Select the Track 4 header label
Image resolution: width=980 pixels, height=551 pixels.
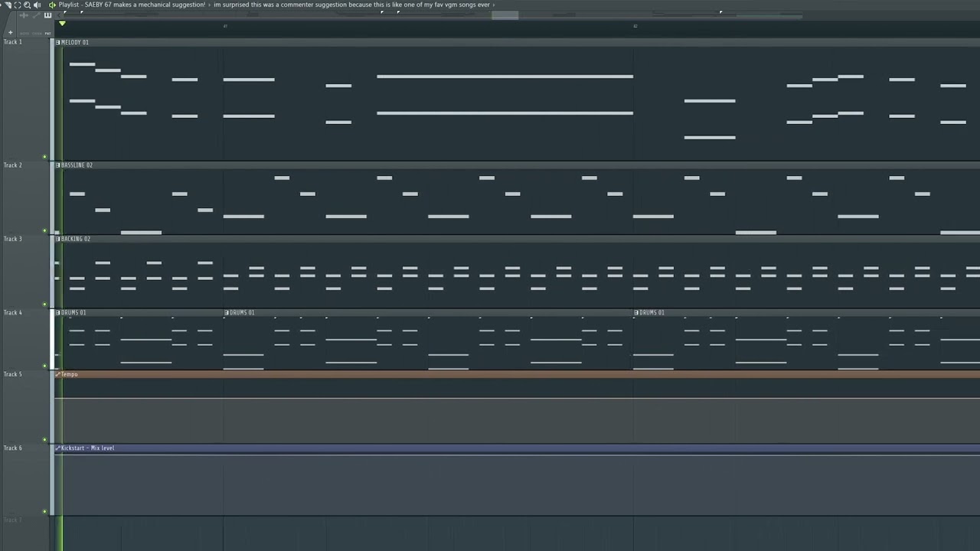[x=13, y=312]
